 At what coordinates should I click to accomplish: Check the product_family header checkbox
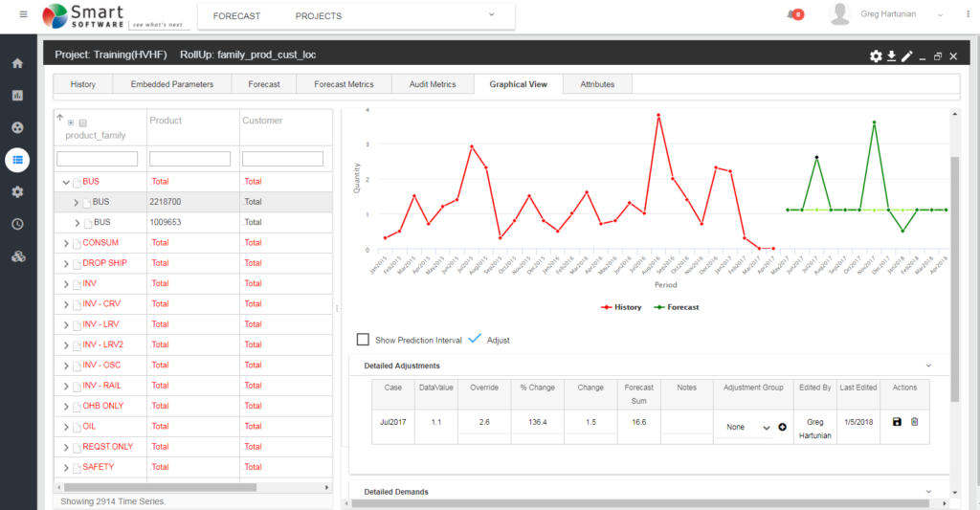point(82,123)
